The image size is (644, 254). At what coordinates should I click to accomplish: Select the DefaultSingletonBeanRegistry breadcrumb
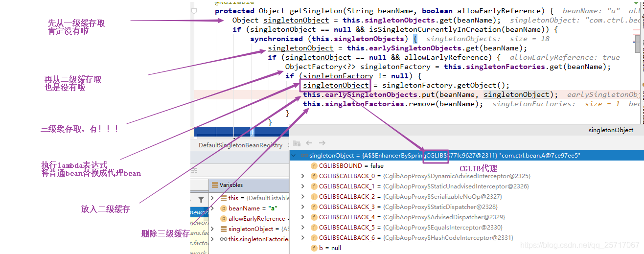coord(240,145)
